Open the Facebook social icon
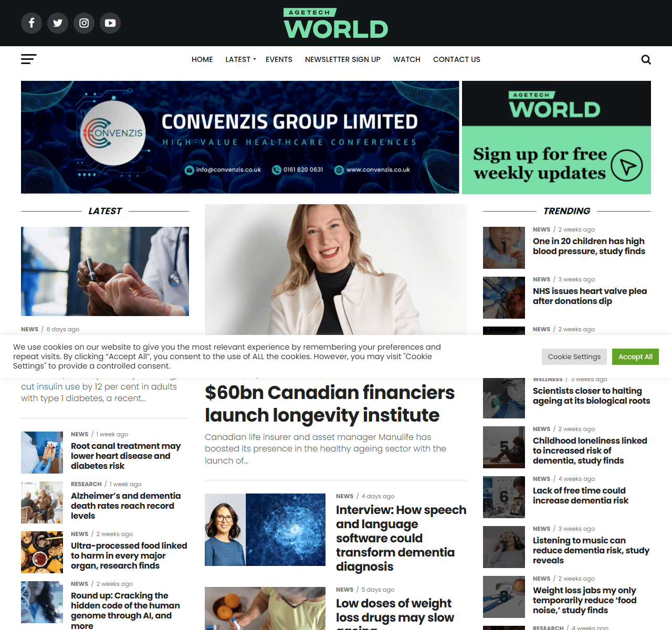672x630 pixels. pos(31,23)
